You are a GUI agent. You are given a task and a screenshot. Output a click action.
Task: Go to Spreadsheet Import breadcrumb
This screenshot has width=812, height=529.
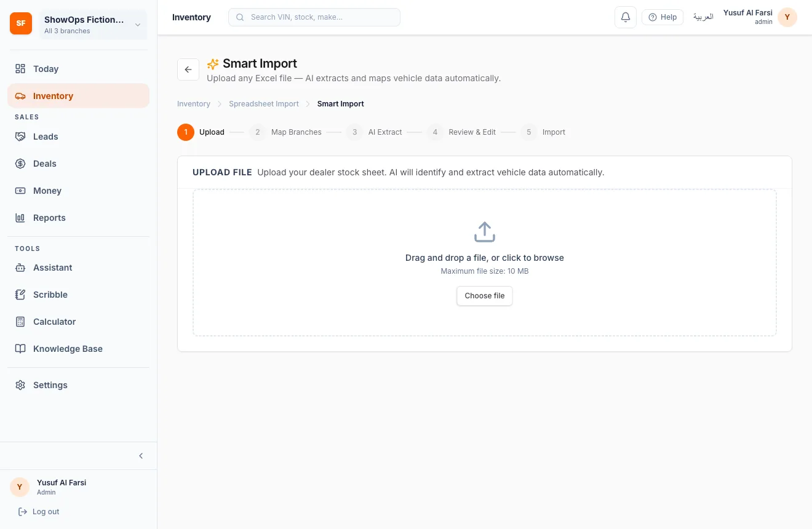point(264,104)
